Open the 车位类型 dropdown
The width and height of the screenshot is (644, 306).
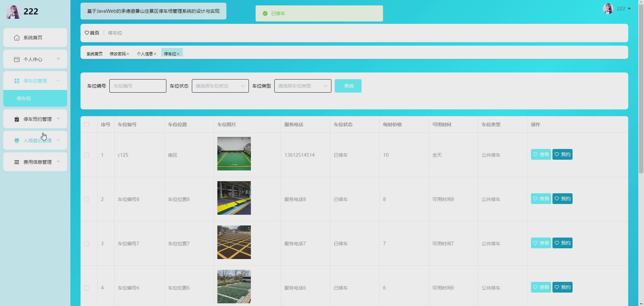pyautogui.click(x=303, y=86)
